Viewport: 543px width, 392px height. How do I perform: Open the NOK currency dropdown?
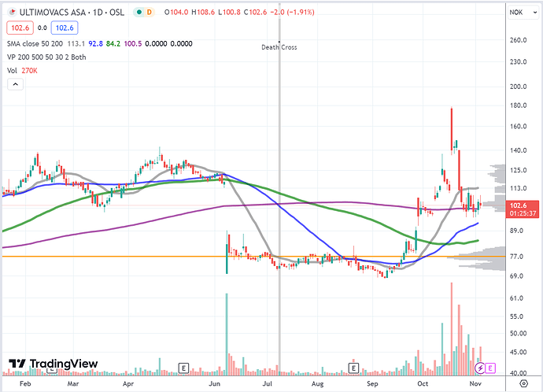pyautogui.click(x=523, y=13)
